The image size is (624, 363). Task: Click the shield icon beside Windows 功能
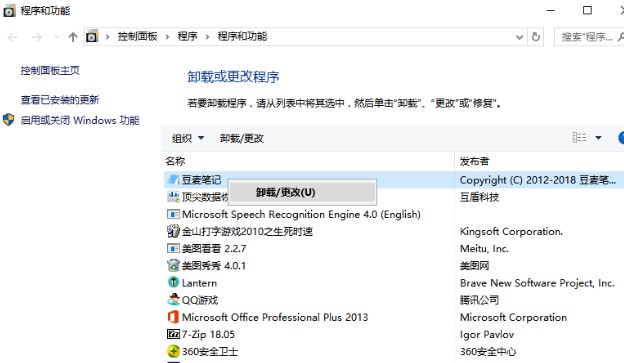[x=8, y=119]
